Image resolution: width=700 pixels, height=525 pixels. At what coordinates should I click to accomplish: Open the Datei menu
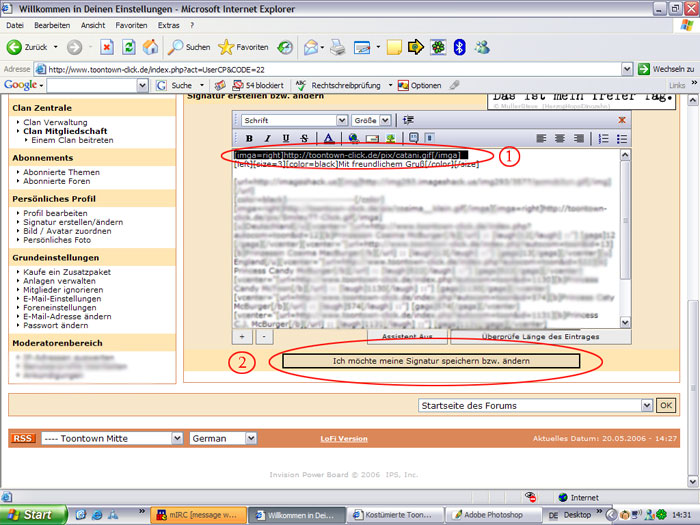coord(15,25)
